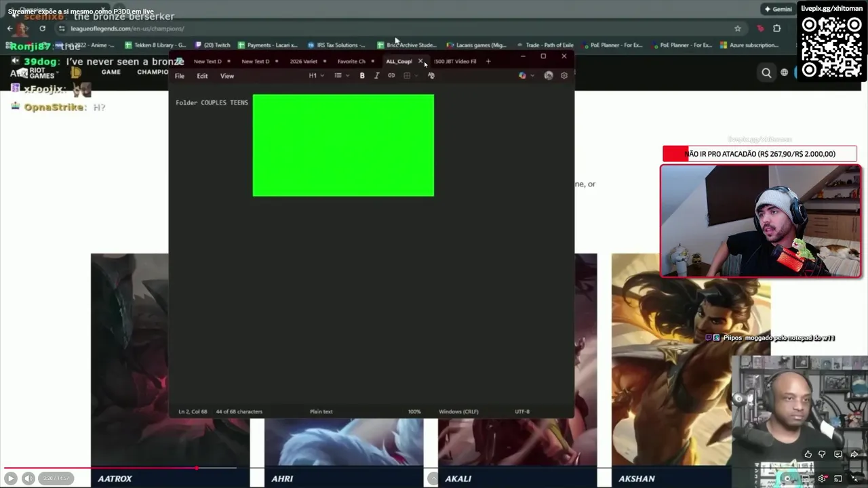Open the Gemini button in the browser
The image size is (868, 488).
point(778,9)
